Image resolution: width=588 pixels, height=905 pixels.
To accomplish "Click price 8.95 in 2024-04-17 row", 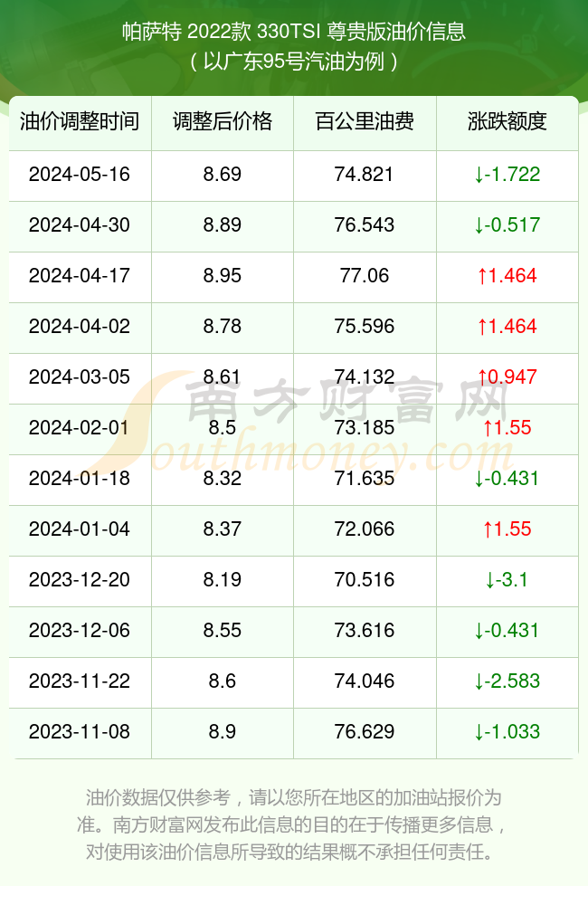I will tap(223, 276).
